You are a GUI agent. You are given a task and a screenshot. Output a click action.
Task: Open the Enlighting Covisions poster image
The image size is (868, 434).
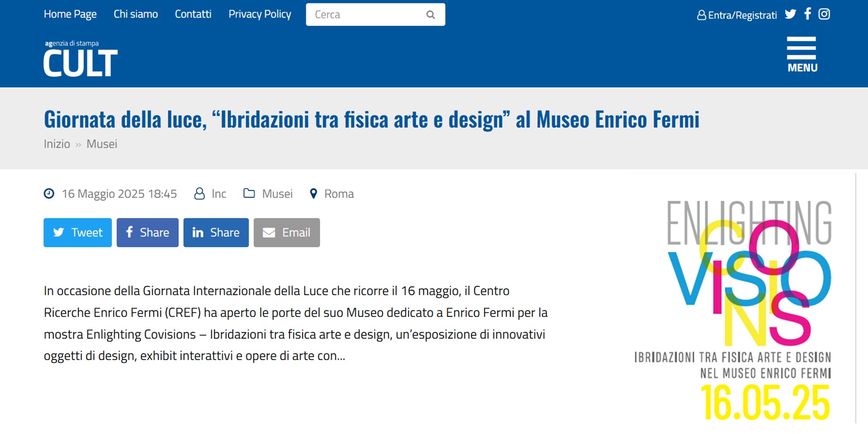click(740, 298)
